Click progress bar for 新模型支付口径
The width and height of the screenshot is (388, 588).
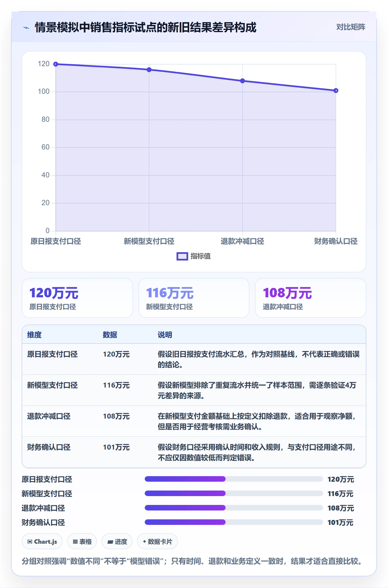[x=234, y=493]
